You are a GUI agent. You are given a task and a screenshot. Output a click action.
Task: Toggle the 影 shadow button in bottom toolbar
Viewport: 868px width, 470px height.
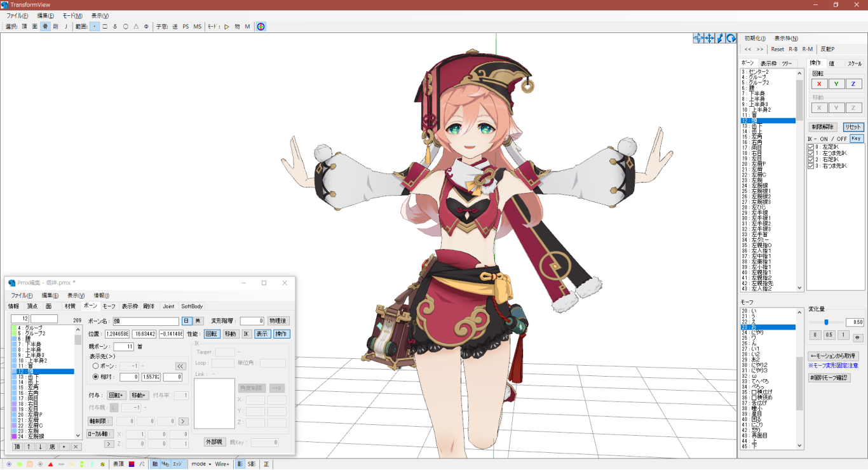[x=240, y=464]
